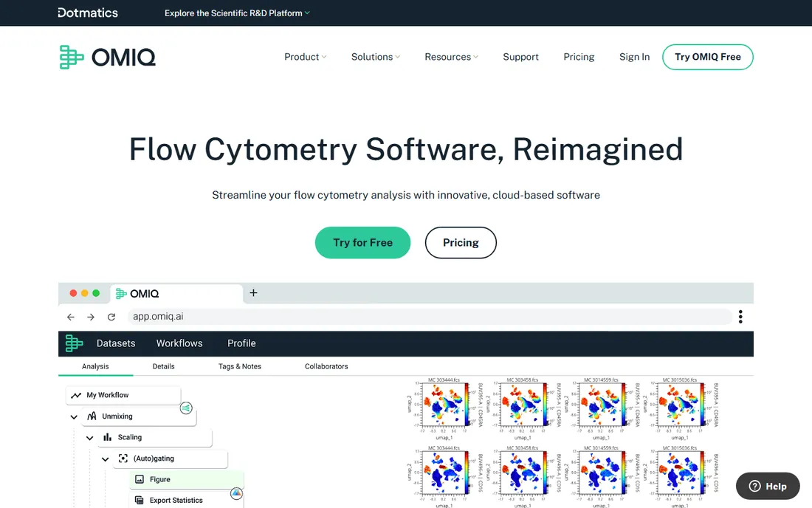Select the Scaling workflow step
Screen dimensions: 812x508
(154, 438)
